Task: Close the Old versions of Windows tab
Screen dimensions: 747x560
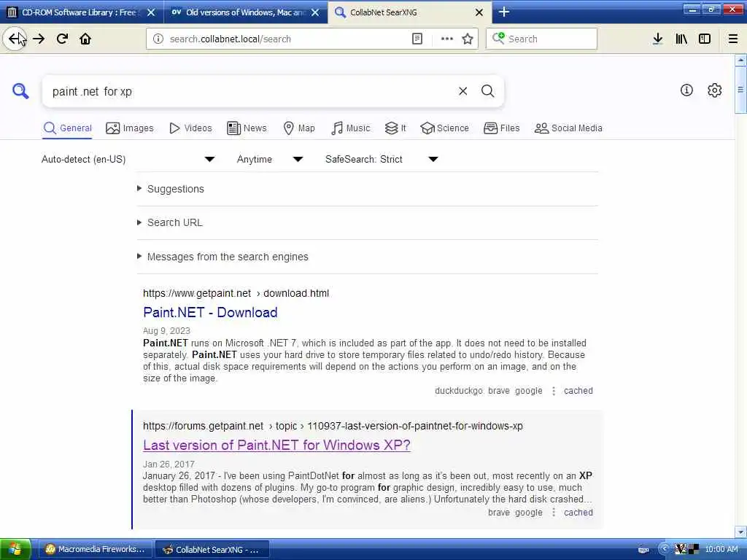Action: [x=315, y=12]
